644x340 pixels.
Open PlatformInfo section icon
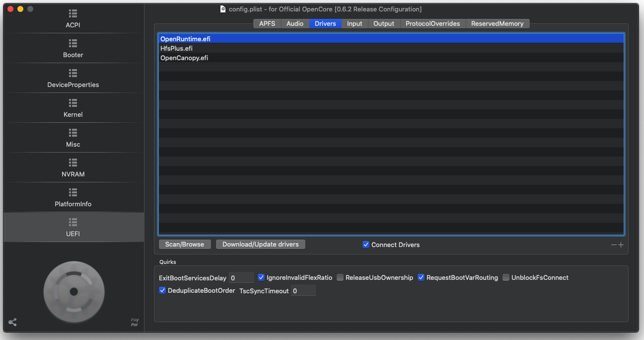pos(73,192)
